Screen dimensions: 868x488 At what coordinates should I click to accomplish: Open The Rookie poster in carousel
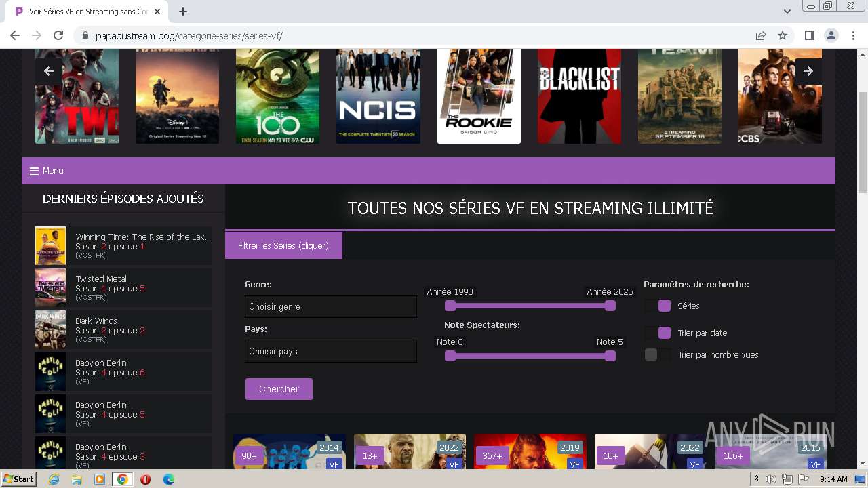click(479, 96)
